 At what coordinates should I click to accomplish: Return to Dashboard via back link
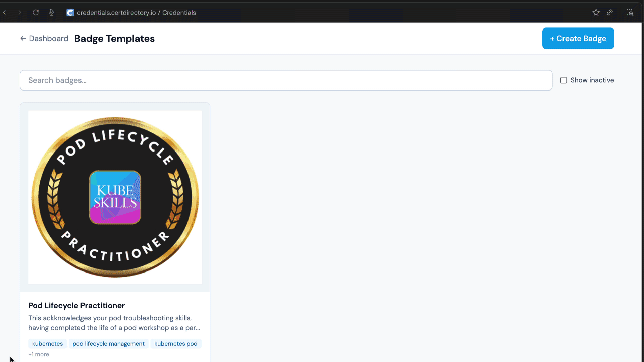[44, 39]
